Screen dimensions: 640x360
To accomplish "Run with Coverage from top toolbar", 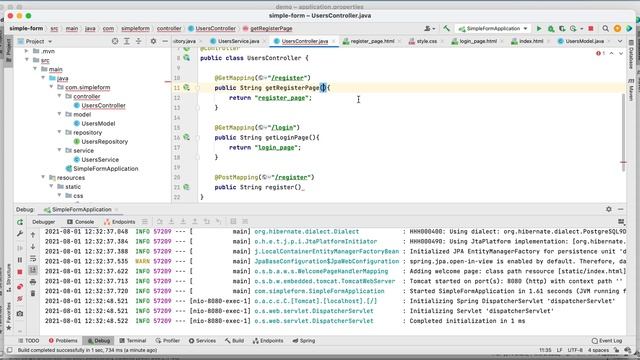I will click(x=562, y=29).
